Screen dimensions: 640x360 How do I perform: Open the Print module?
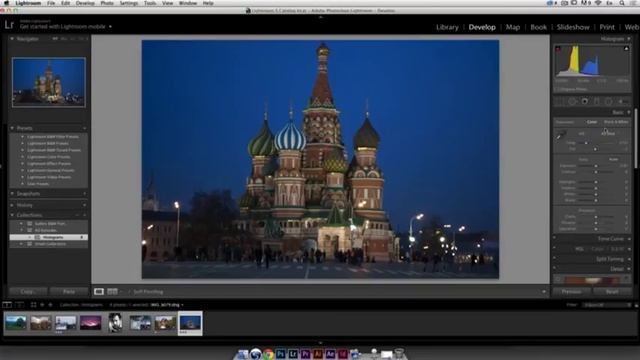607,27
